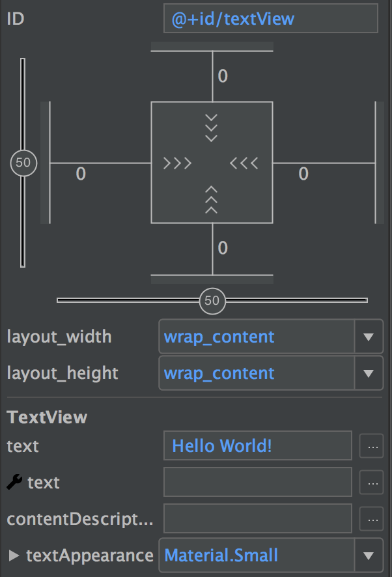Open resource picker for contentDescription
Image resolution: width=392 pixels, height=577 pixels.
(x=371, y=519)
